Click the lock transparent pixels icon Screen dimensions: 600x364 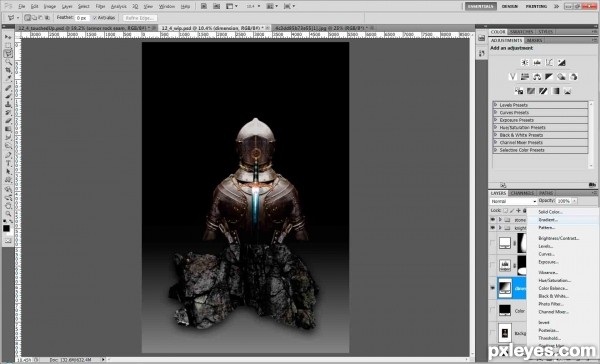click(506, 211)
